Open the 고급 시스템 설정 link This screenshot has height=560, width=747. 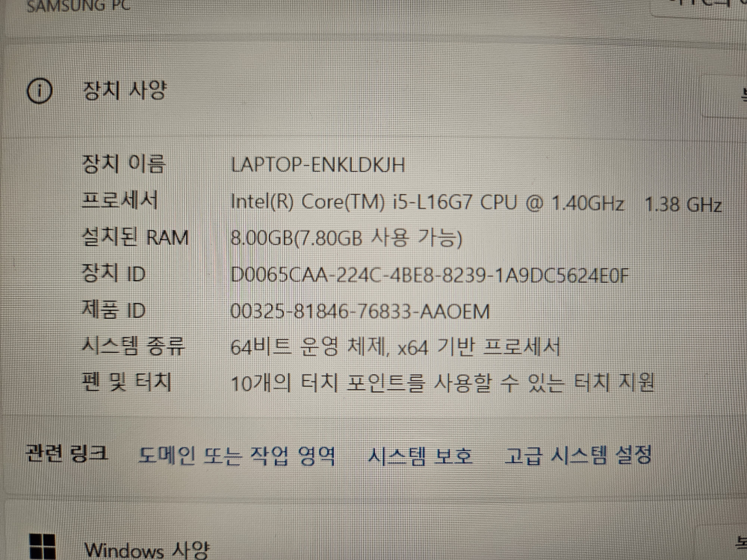[x=578, y=455]
